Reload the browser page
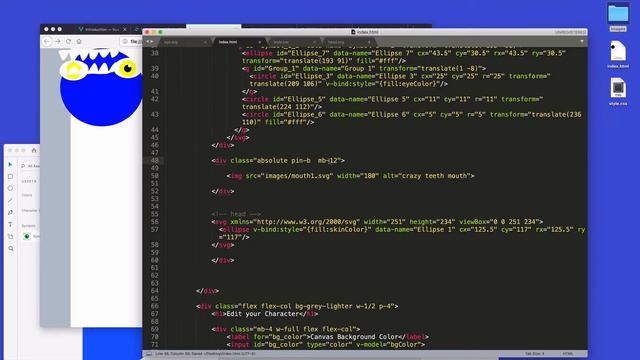The image size is (640, 360). click(x=68, y=41)
